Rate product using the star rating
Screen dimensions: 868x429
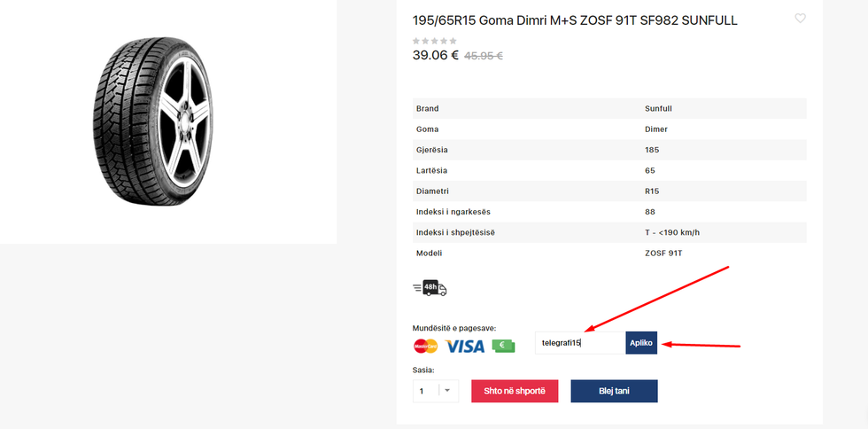[x=434, y=41]
